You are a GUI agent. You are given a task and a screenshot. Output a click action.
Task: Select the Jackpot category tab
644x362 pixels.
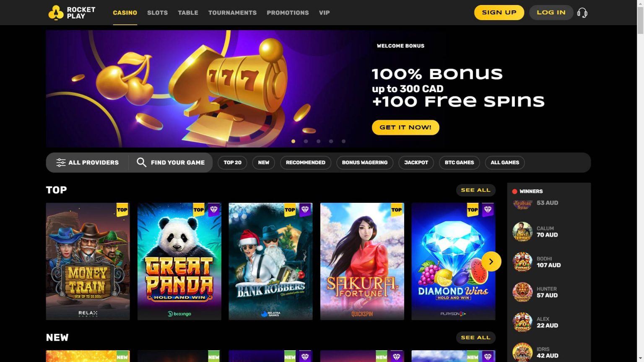pyautogui.click(x=416, y=163)
